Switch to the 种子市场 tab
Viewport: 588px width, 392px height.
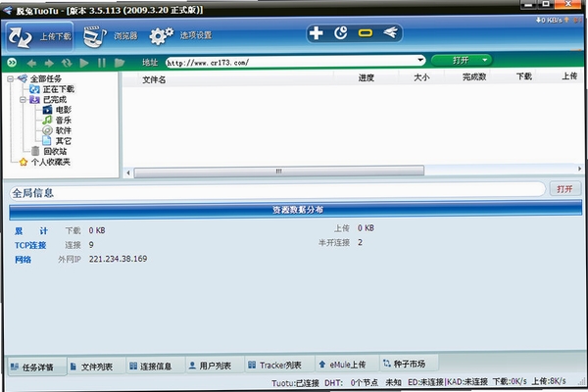pyautogui.click(x=409, y=364)
